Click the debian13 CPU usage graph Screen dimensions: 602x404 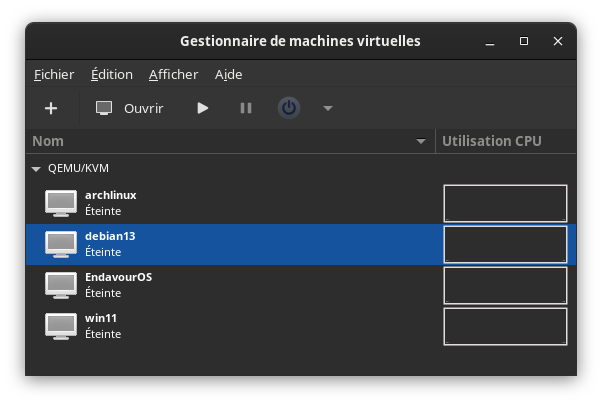coord(505,245)
